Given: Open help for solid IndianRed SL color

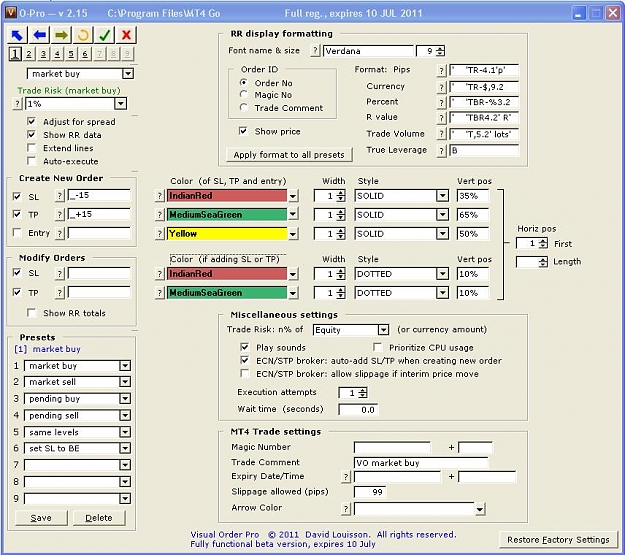Looking at the screenshot, I should 159,196.
